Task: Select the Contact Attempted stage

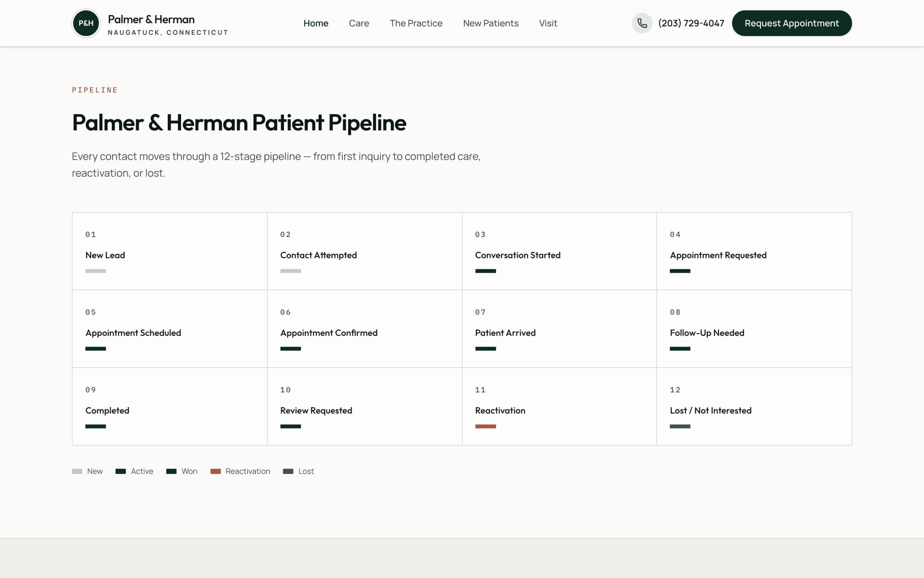Action: 365,251
